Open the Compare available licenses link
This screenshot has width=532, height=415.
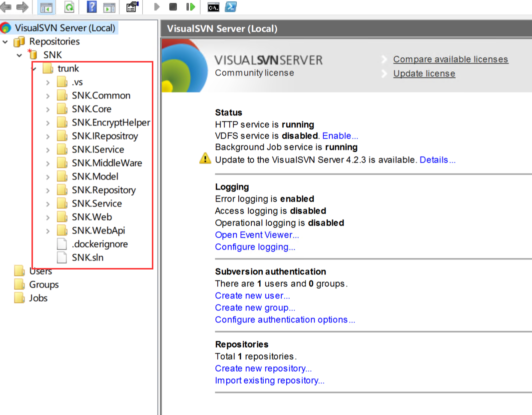pos(451,59)
